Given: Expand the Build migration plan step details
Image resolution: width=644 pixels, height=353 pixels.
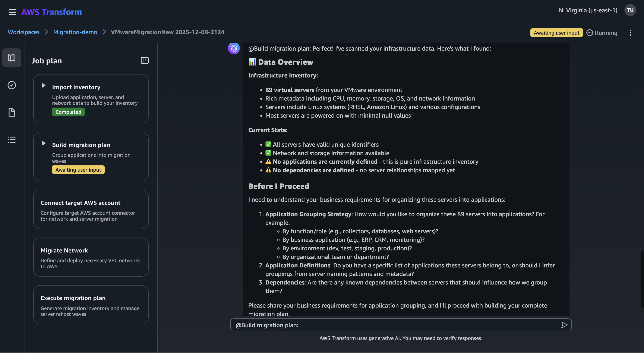Looking at the screenshot, I should [44, 143].
